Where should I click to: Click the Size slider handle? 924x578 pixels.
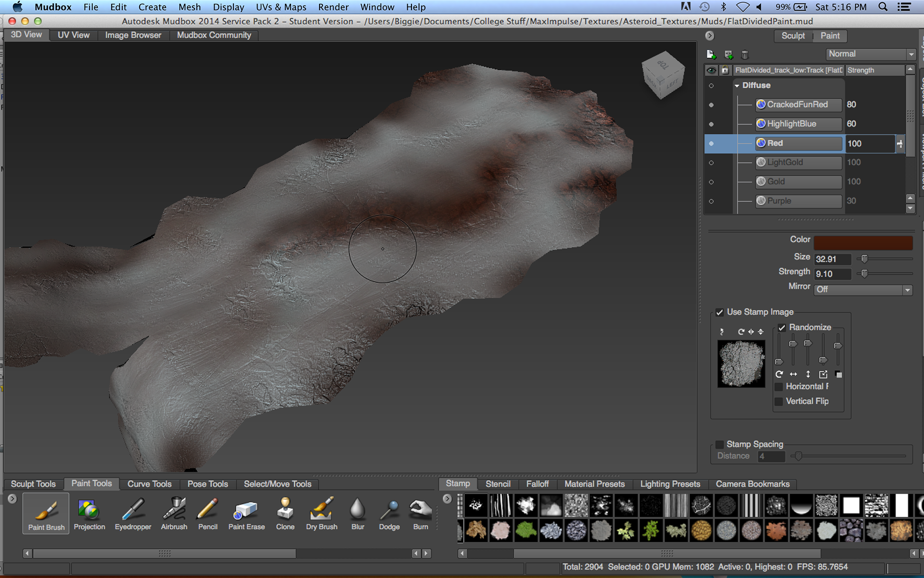864,259
